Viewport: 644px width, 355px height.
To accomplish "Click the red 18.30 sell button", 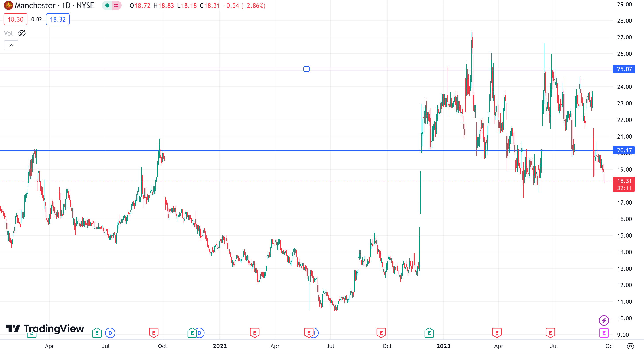I will (15, 19).
